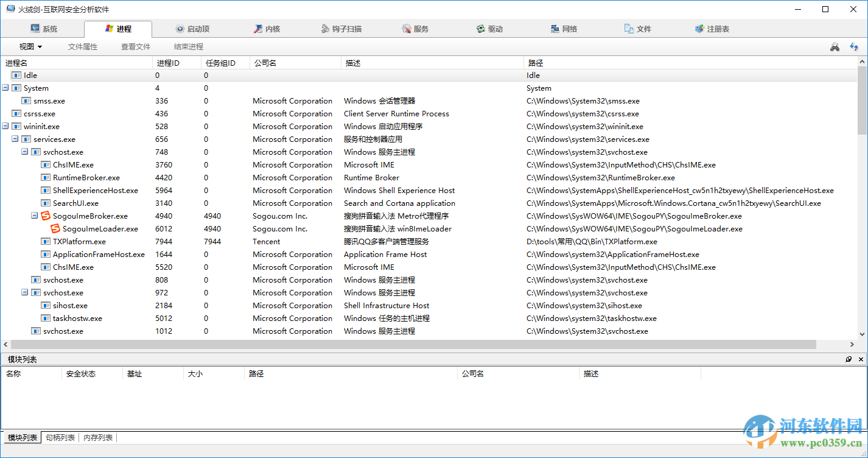Switch to the 服务 tab
This screenshot has width=868, height=458.
coord(416,29)
